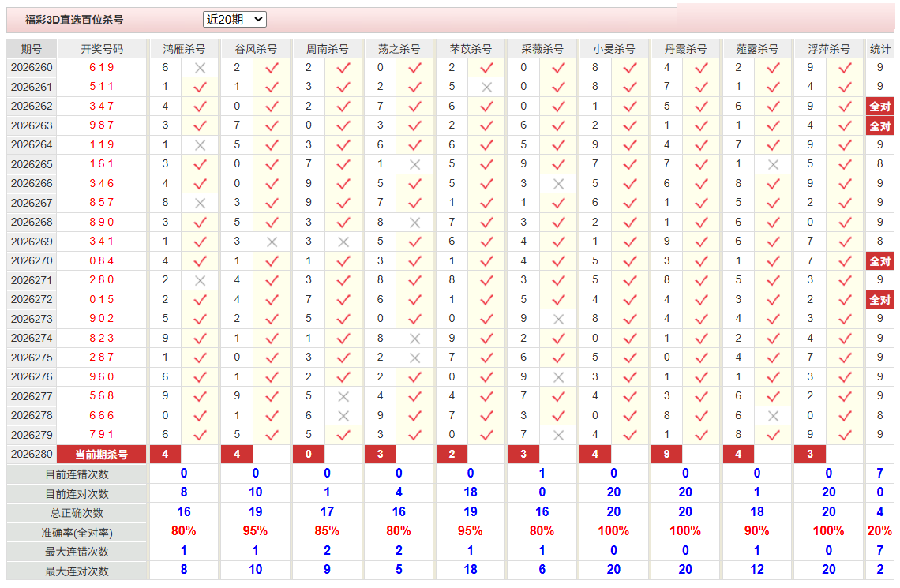900x588 pixels.
Task: Click gray X icon for 鸿雁杀号 in row 2026260
Action: [x=200, y=68]
